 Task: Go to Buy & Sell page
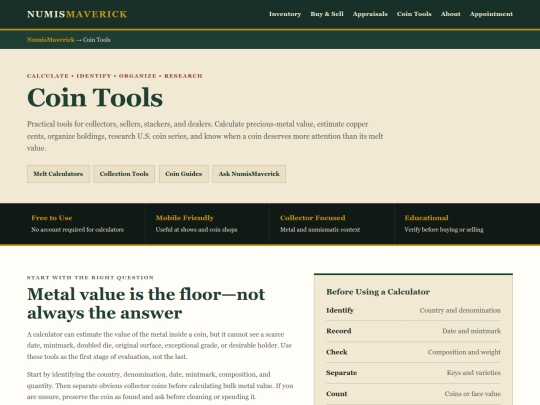[x=327, y=14]
